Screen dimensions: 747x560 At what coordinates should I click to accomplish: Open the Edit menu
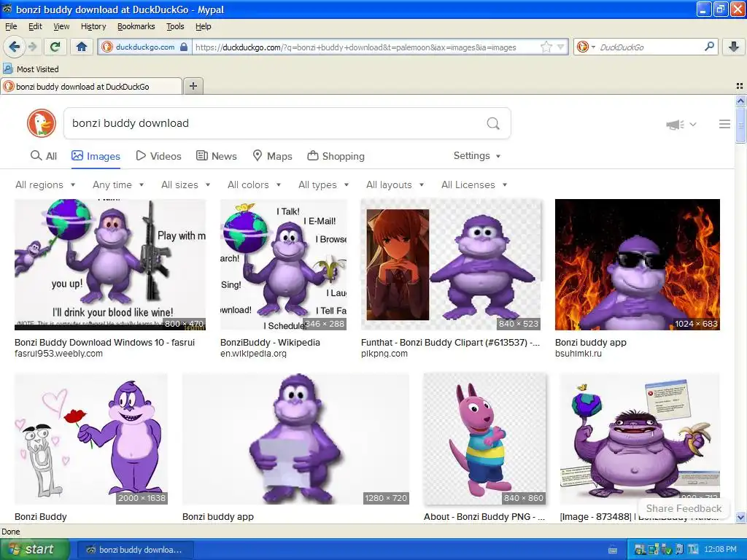pyautogui.click(x=35, y=26)
